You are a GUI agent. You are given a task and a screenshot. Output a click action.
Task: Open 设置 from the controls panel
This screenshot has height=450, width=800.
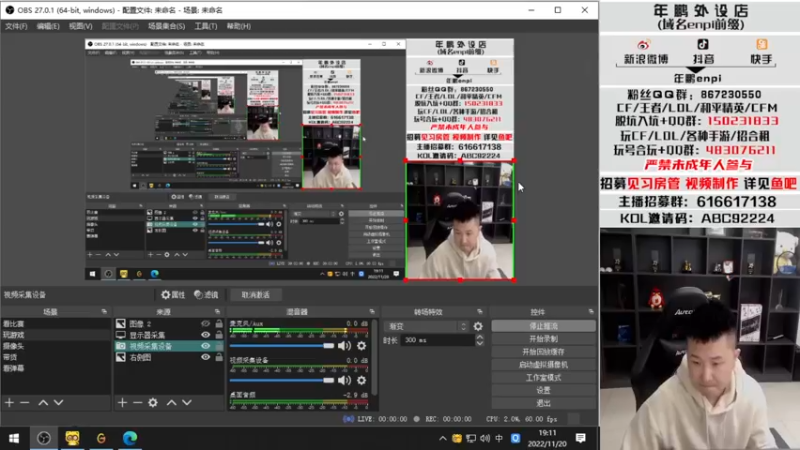tap(543, 390)
